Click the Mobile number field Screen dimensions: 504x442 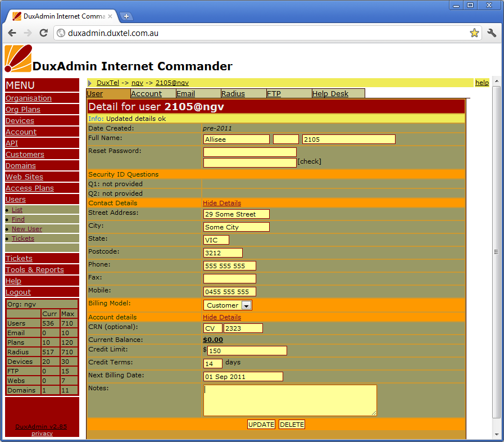[230, 291]
